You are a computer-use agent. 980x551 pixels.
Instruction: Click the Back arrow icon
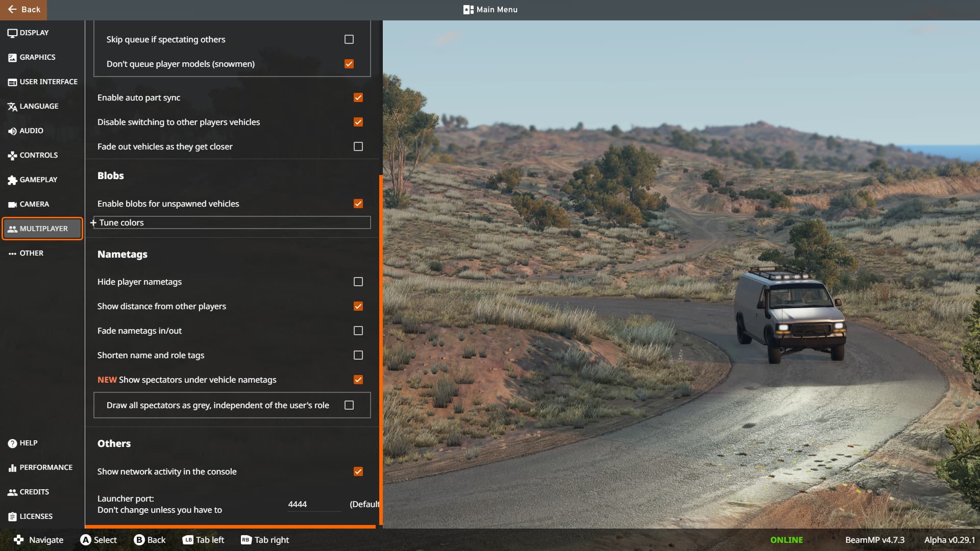(12, 9)
